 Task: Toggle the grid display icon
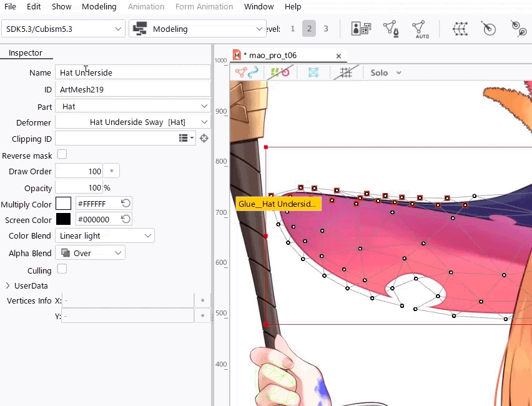(346, 72)
